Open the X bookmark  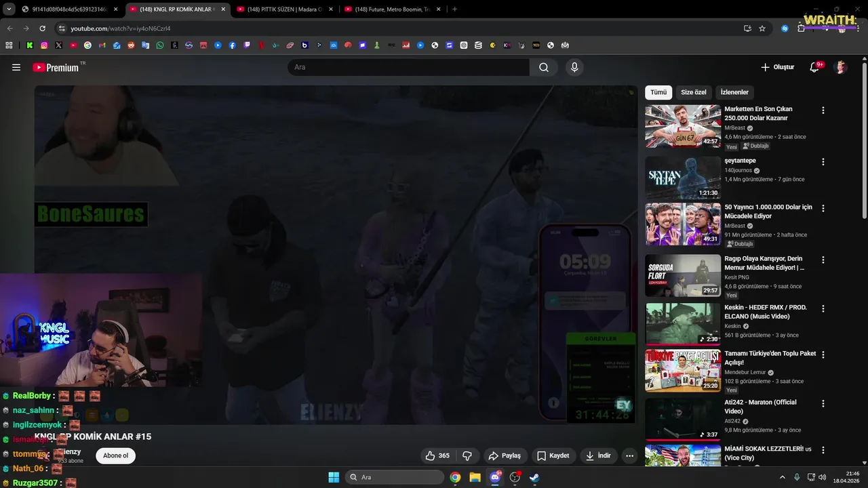59,45
